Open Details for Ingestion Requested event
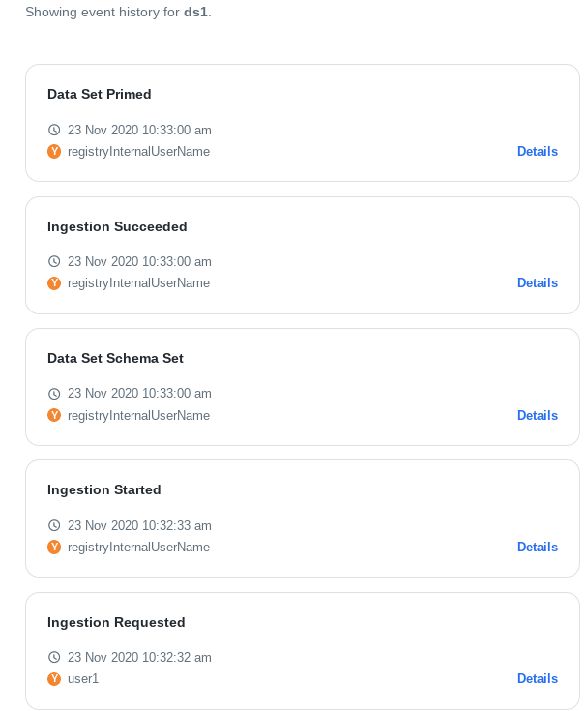The height and width of the screenshot is (711, 588). point(537,678)
